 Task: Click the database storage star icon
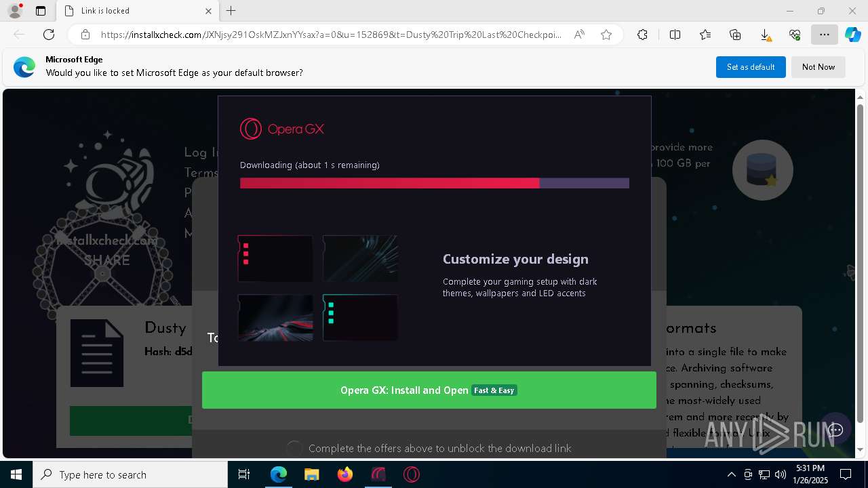pos(762,170)
